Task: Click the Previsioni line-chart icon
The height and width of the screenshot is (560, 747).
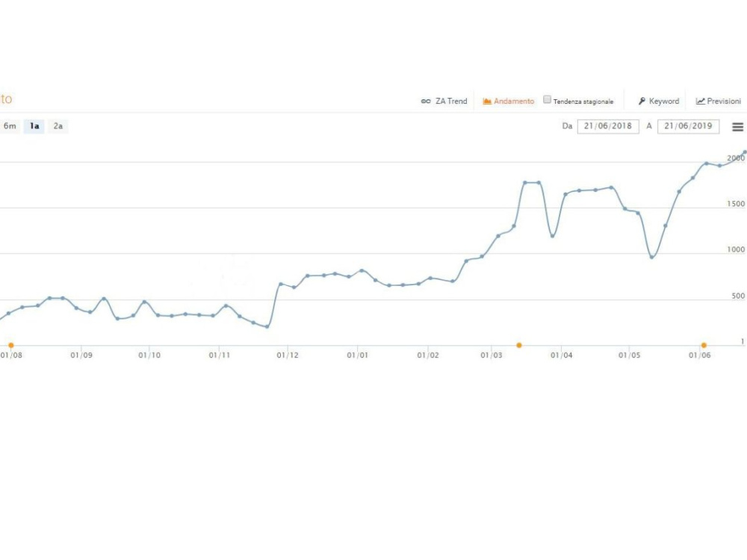Action: 701,101
